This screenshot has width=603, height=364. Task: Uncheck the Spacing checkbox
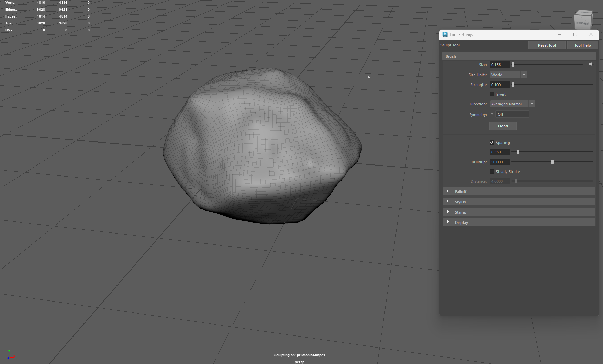492,142
